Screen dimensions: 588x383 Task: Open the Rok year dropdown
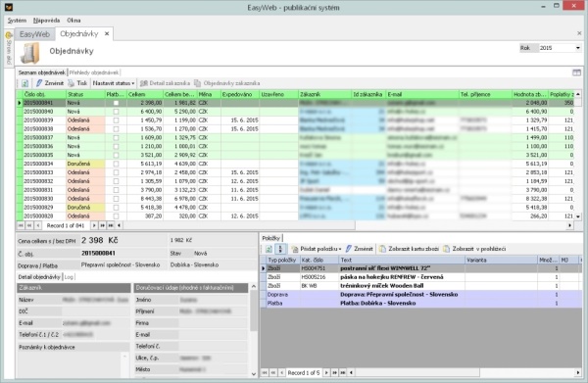[577, 48]
